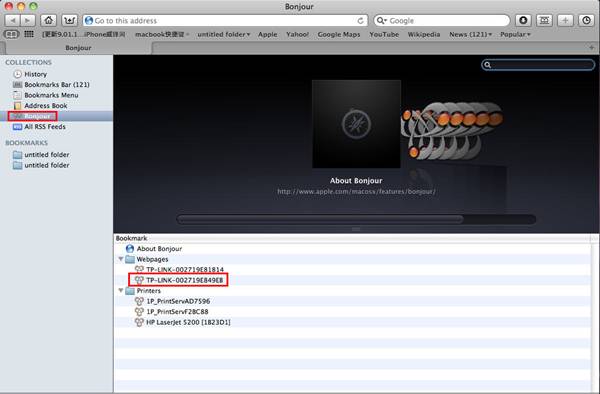
Task: Add a new tab with tab bar plus
Action: pyautogui.click(x=592, y=47)
